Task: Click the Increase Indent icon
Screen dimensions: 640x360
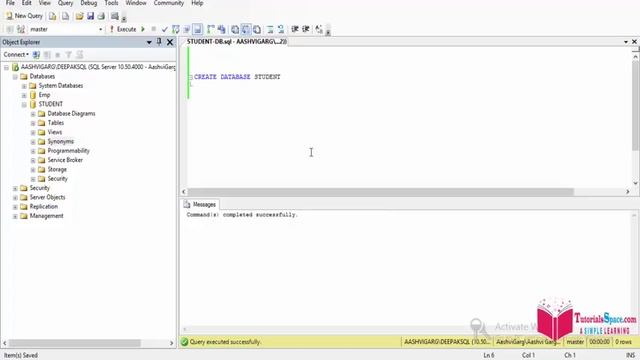Action: point(306,29)
